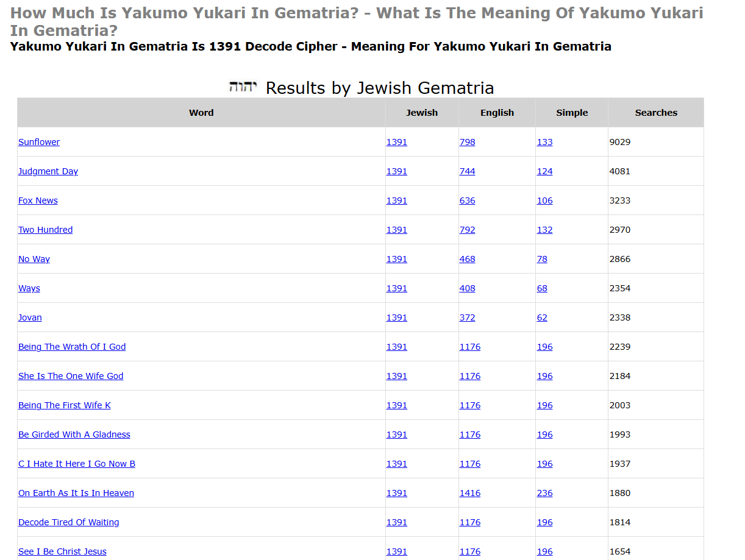Open the Sunflower word link
The width and height of the screenshot is (745, 560).
[x=39, y=142]
